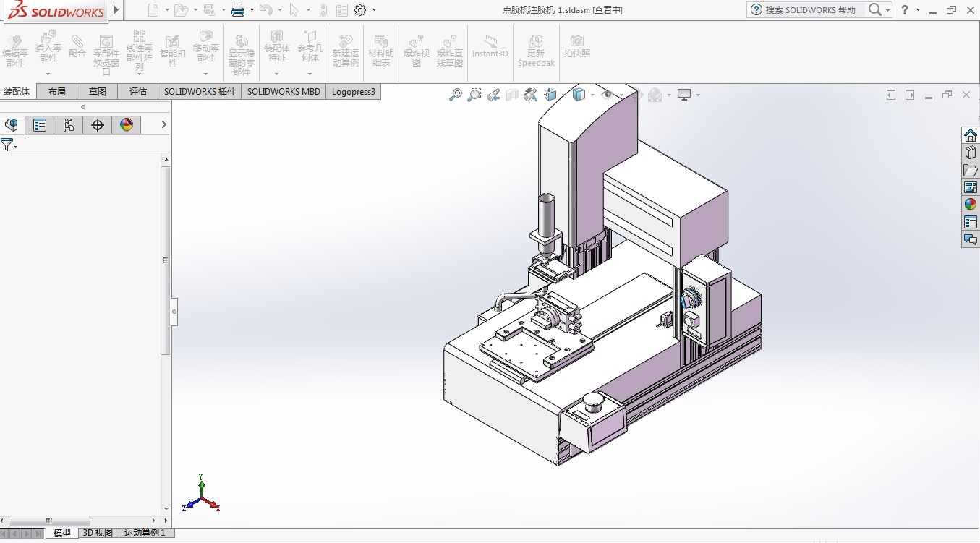Click Show Hidden Components (显示隐藏的零部件)
Screen dimensions: 980x543
coord(242,54)
